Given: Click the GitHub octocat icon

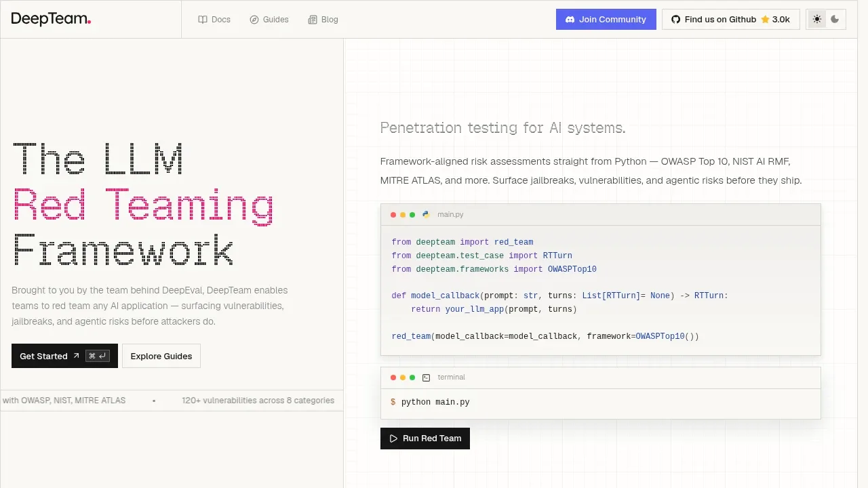Looking at the screenshot, I should 675,20.
